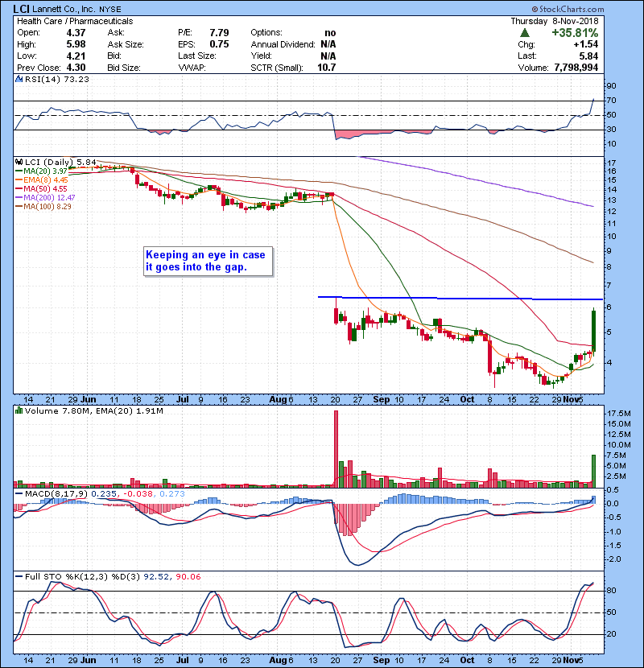644x668 pixels.
Task: Click the Volume value 7,798,994
Action: click(x=576, y=68)
